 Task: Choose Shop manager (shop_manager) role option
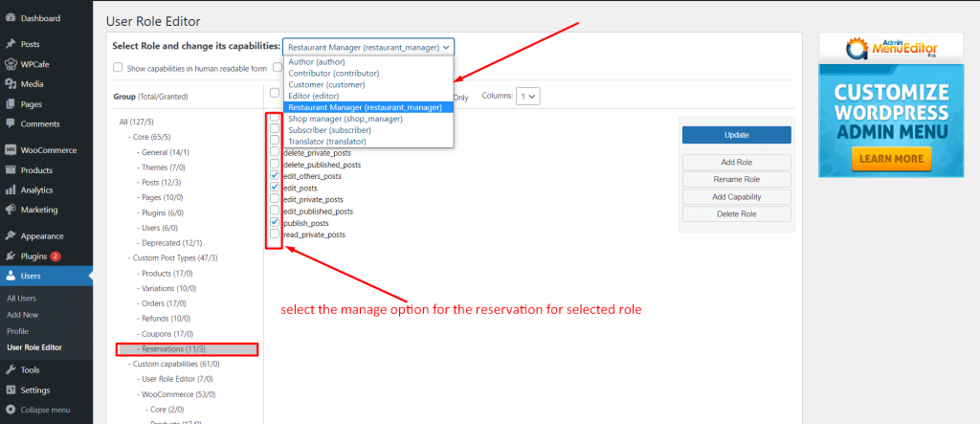pos(368,119)
